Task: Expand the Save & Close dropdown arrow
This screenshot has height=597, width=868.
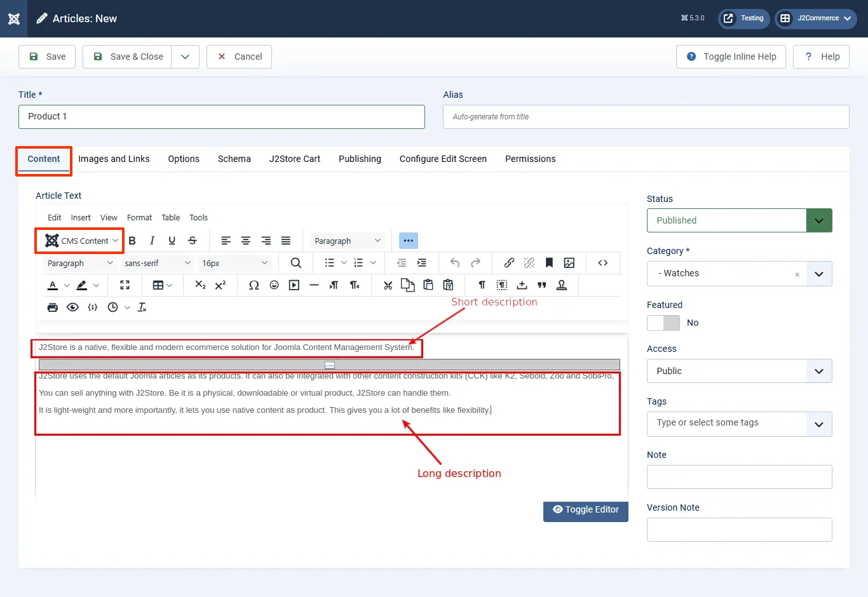Action: 185,57
